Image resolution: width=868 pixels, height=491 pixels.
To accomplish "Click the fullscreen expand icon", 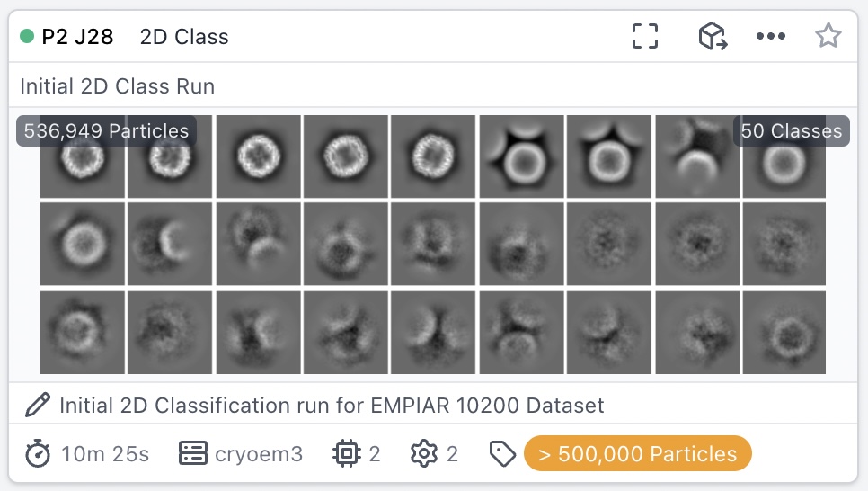I will (x=645, y=36).
